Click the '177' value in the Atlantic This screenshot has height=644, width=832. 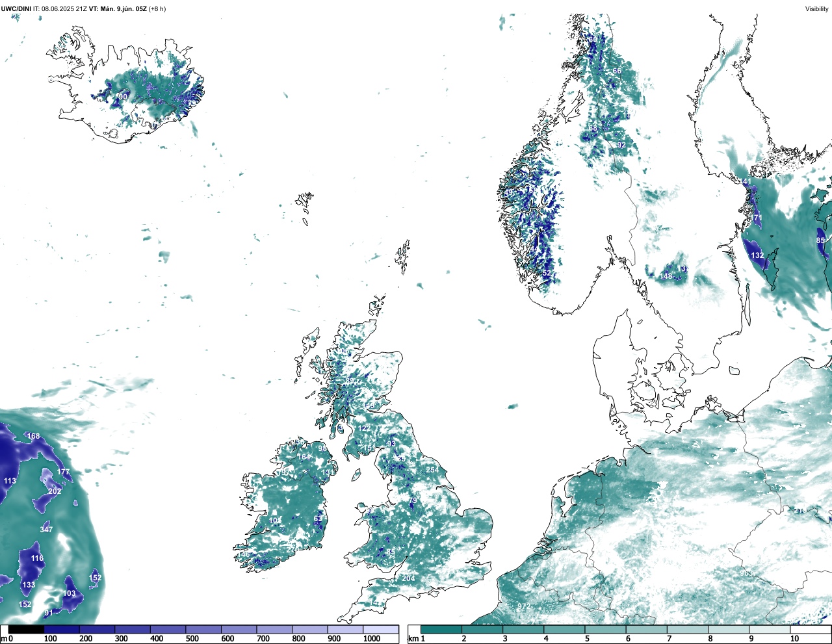pyautogui.click(x=63, y=472)
